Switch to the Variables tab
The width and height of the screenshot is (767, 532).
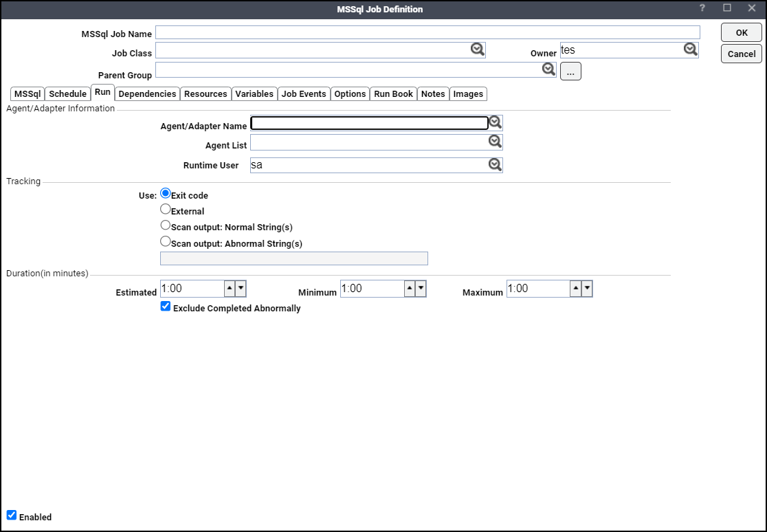coord(254,94)
